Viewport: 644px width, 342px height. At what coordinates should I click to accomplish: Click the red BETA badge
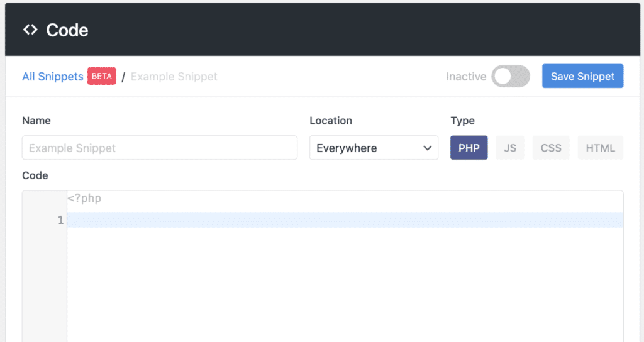pos(102,76)
